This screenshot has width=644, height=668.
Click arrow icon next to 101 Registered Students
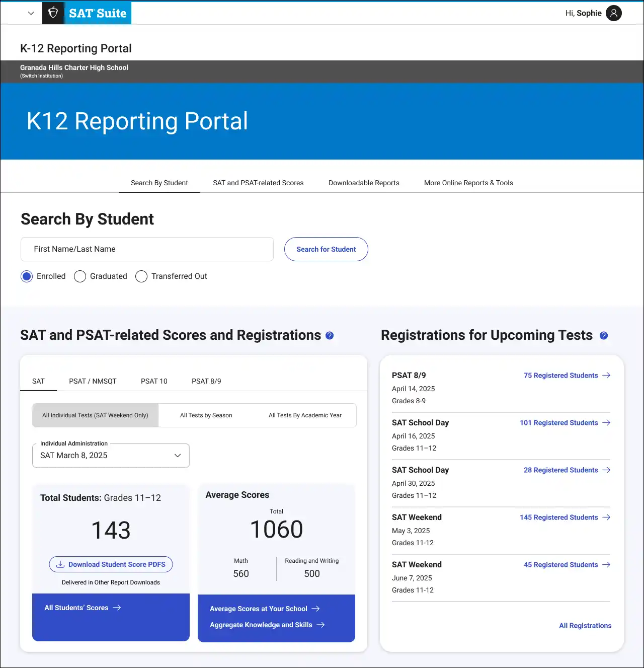click(606, 423)
